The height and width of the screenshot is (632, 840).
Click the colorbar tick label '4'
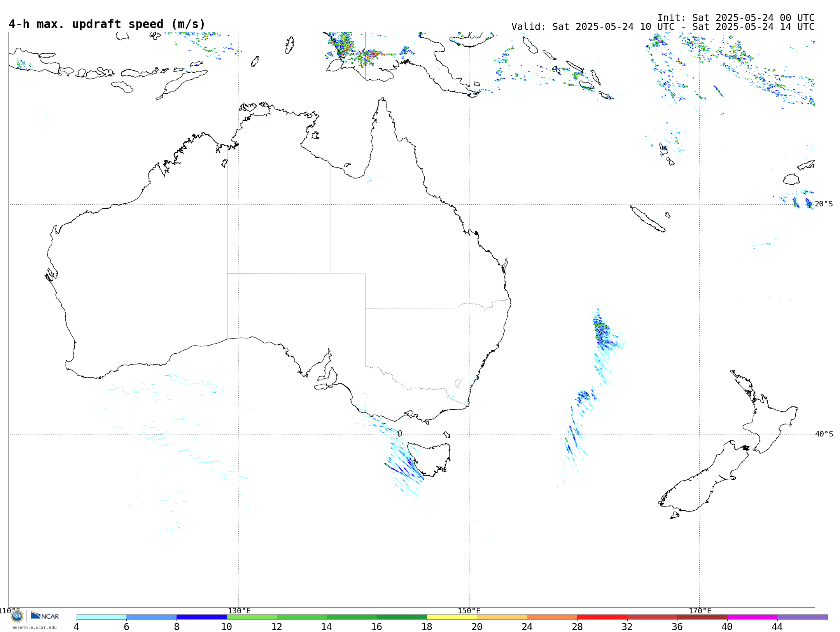click(76, 627)
